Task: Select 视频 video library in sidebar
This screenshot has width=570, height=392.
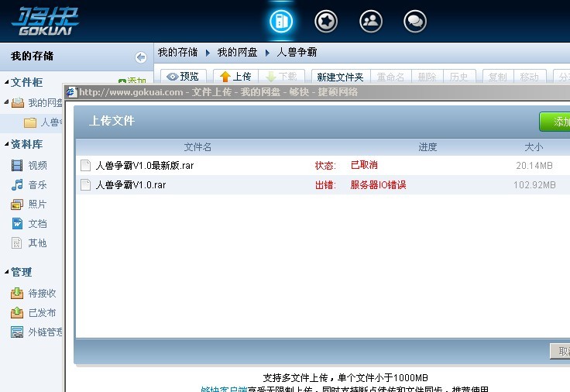Action: 37,165
